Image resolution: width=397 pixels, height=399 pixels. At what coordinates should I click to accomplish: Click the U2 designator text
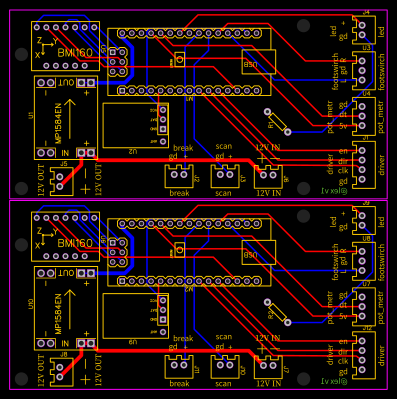(133, 152)
